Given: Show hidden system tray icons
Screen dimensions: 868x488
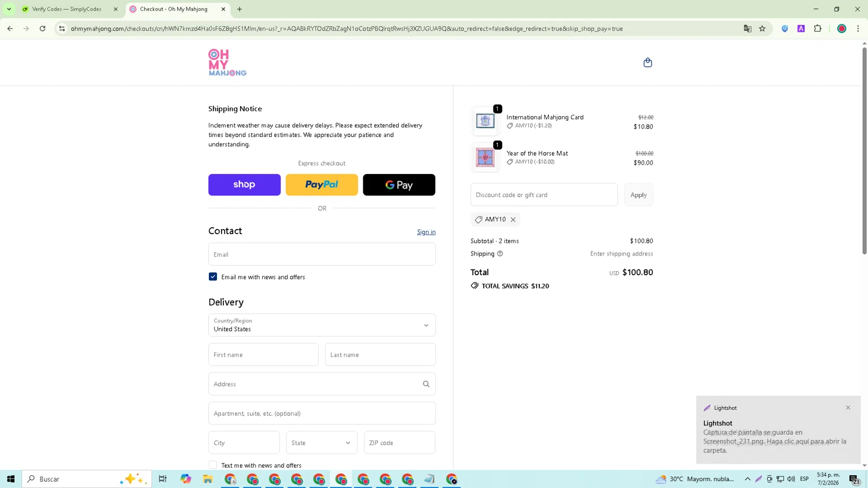Looking at the screenshot, I should tap(748, 479).
